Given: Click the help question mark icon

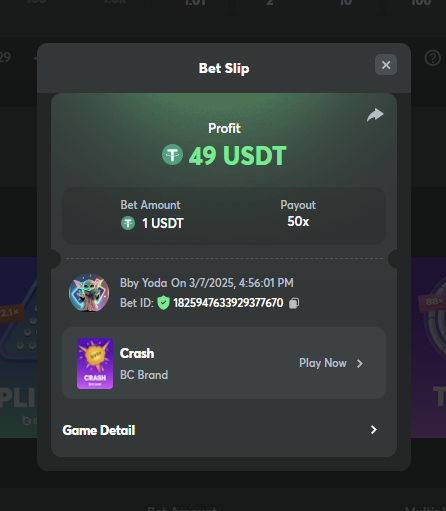Looking at the screenshot, I should click(x=433, y=58).
